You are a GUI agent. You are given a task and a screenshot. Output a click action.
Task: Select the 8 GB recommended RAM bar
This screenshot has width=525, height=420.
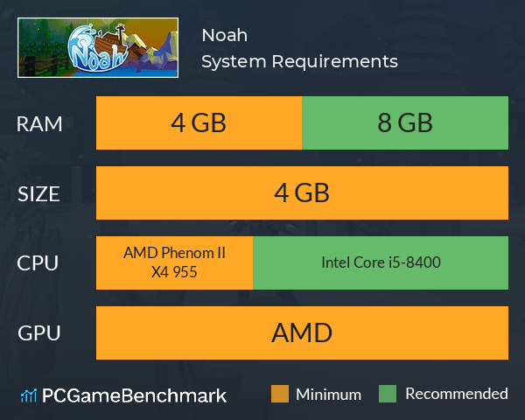[405, 122]
